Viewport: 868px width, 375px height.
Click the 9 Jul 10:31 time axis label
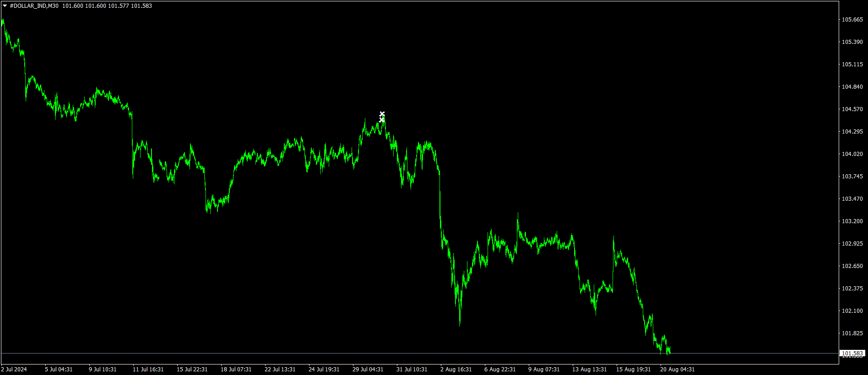103,370
